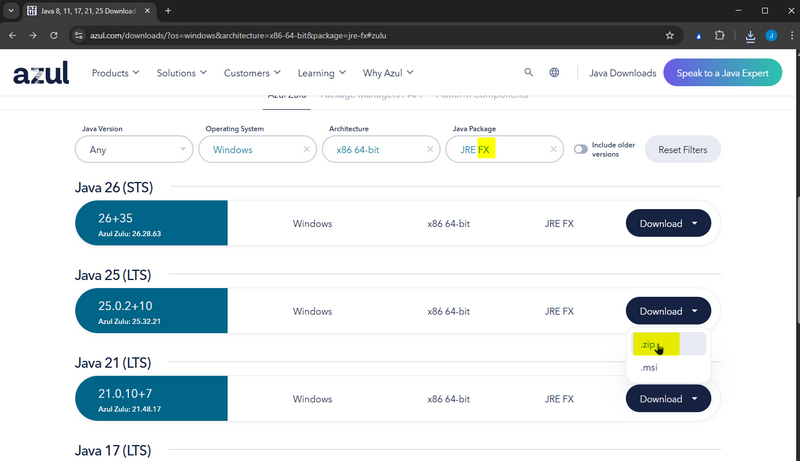
Task: Click the globe language icon
Action: coord(554,73)
